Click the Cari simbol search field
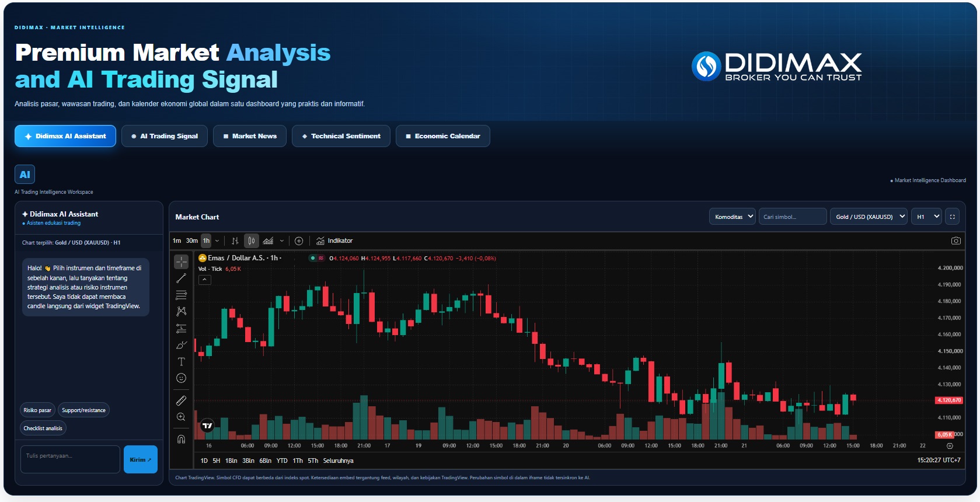The image size is (980, 502). click(793, 217)
